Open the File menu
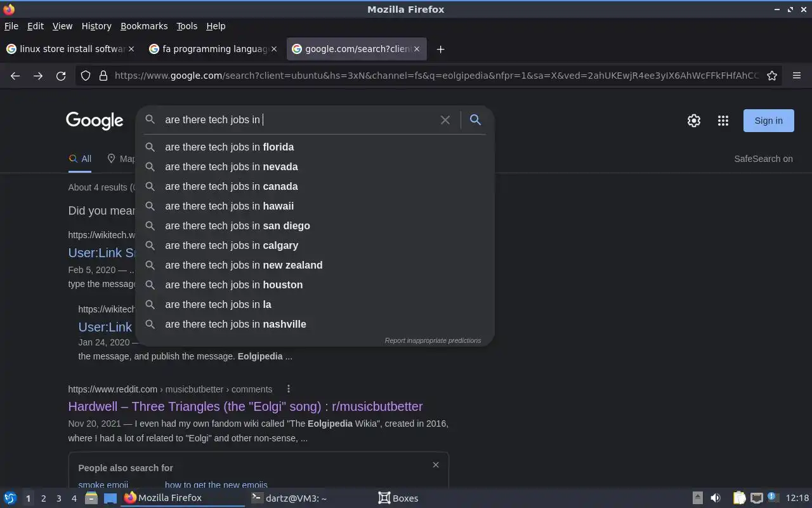Image resolution: width=812 pixels, height=508 pixels. pyautogui.click(x=11, y=26)
